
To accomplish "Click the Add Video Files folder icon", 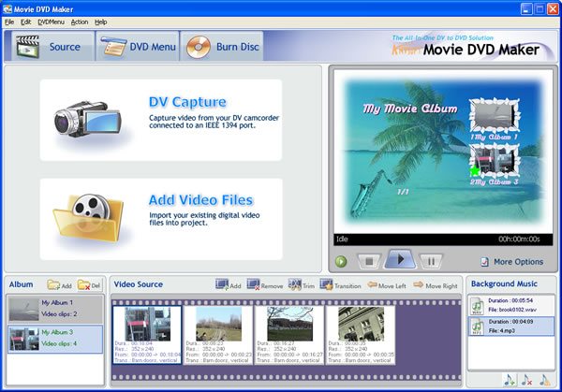I will point(88,218).
